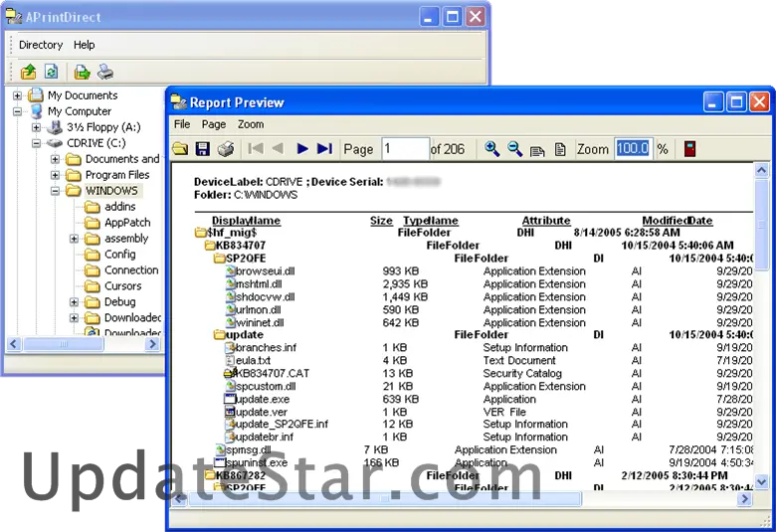Expand the Documents and Settings folder node

(55, 159)
